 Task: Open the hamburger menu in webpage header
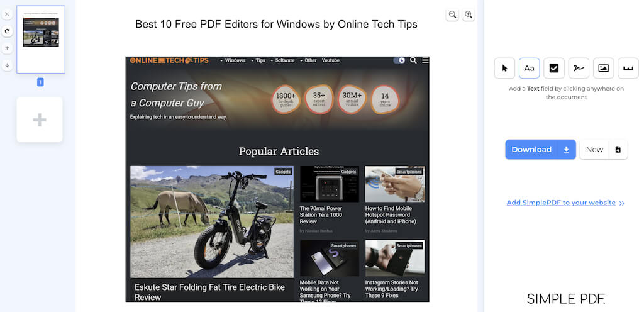(x=425, y=60)
